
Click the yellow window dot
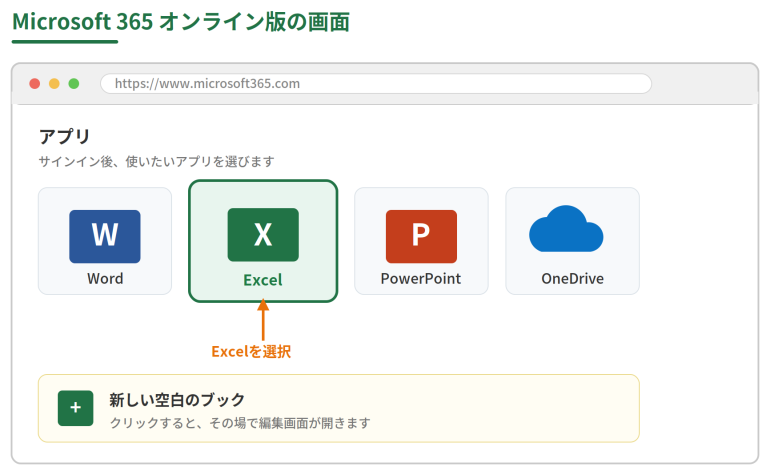54,84
